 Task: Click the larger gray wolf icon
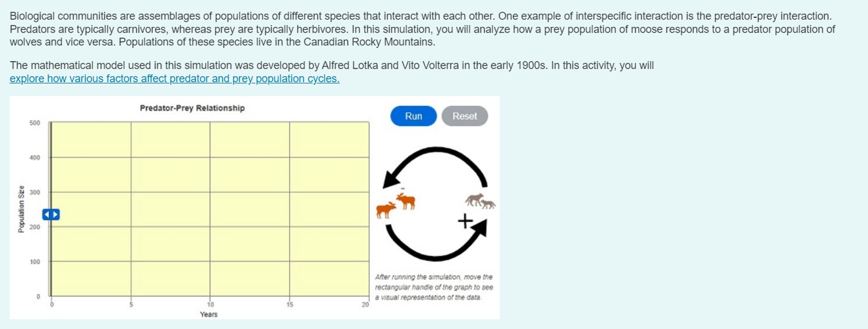coord(475,199)
